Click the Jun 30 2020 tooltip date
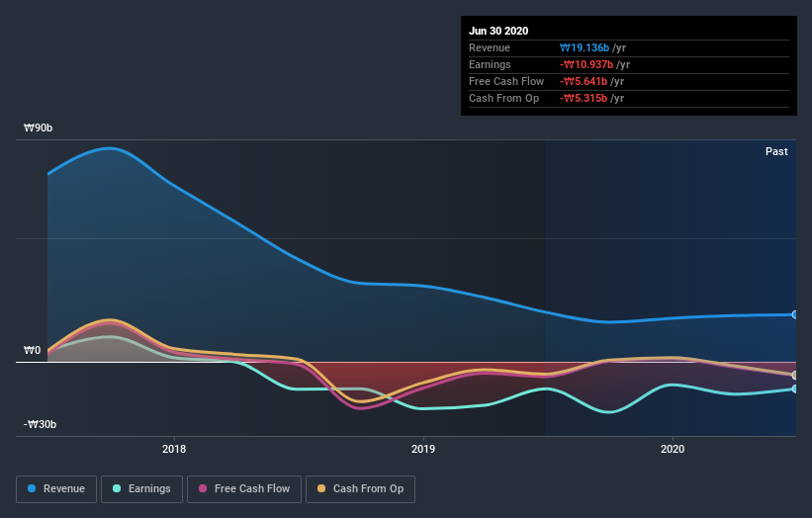The width and height of the screenshot is (812, 518). 498,31
